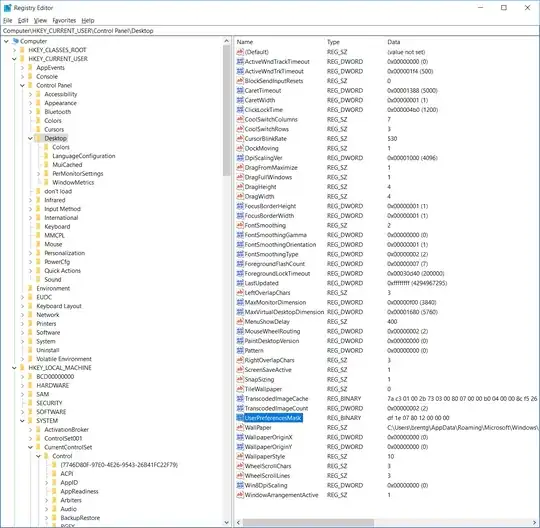Open the Favorites menu
This screenshot has width=540, height=528.
(64, 20)
